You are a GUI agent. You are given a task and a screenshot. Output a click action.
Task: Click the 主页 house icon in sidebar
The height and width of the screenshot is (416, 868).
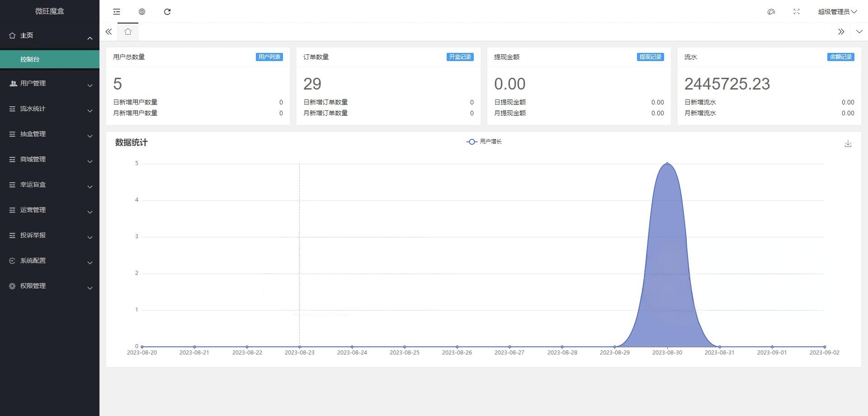tap(12, 35)
